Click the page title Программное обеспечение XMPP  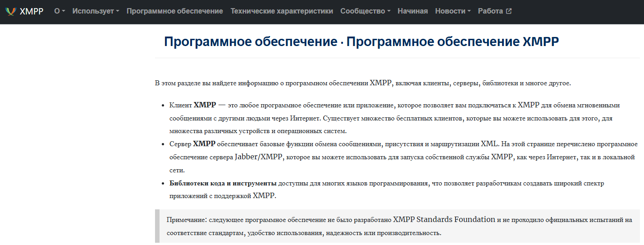click(361, 42)
